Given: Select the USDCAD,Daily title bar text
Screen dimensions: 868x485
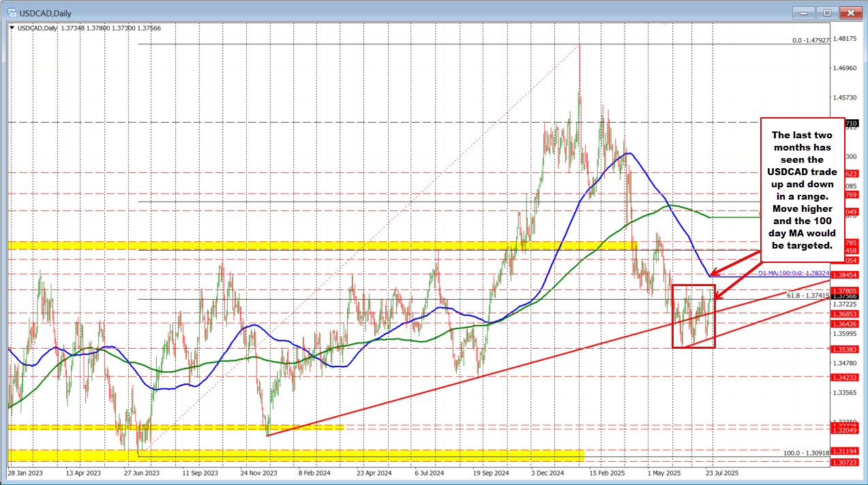Looking at the screenshot, I should (x=44, y=12).
